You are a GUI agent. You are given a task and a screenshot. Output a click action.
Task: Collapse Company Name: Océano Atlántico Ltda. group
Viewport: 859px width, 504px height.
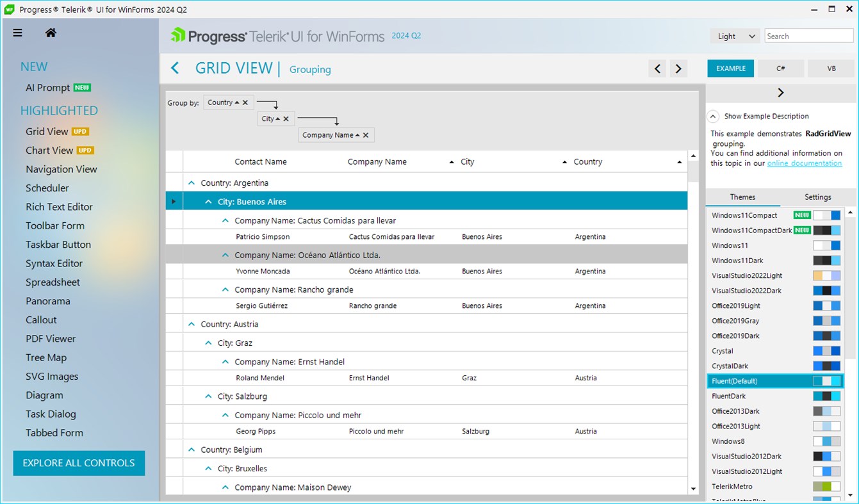(225, 255)
